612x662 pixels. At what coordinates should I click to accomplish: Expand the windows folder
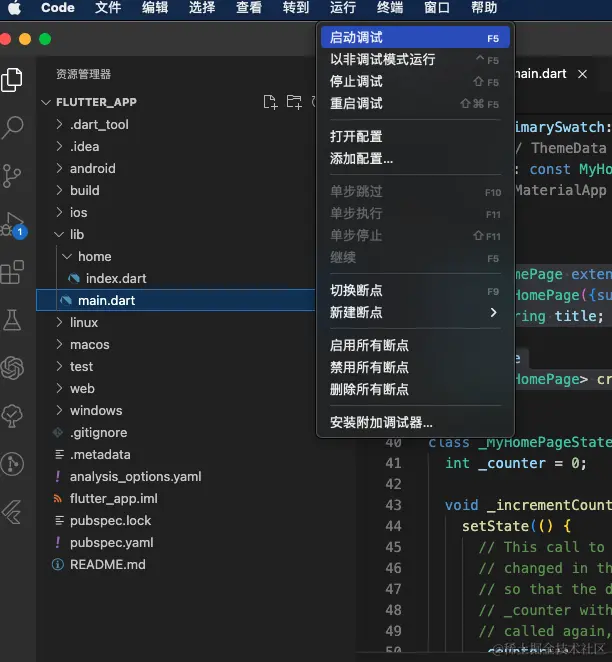60,410
